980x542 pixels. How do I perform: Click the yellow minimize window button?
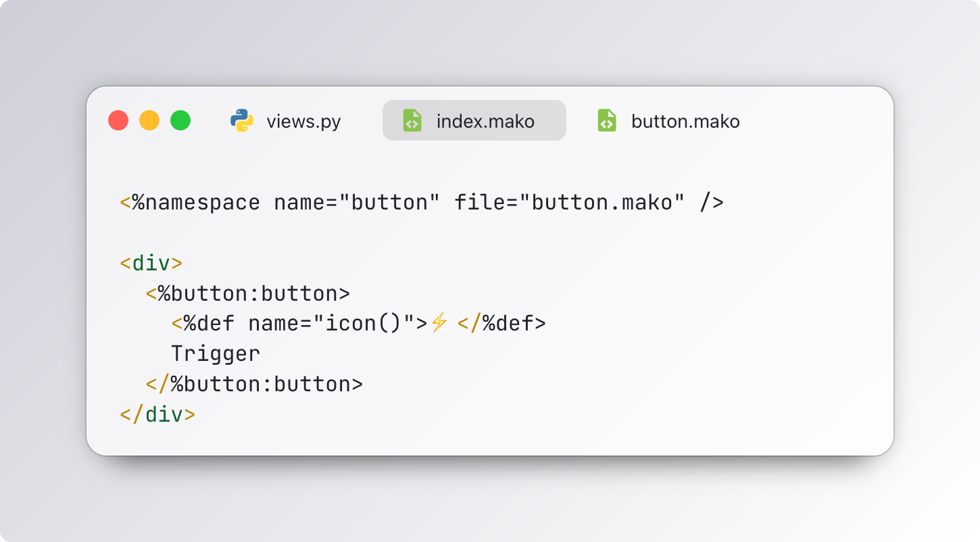point(149,121)
